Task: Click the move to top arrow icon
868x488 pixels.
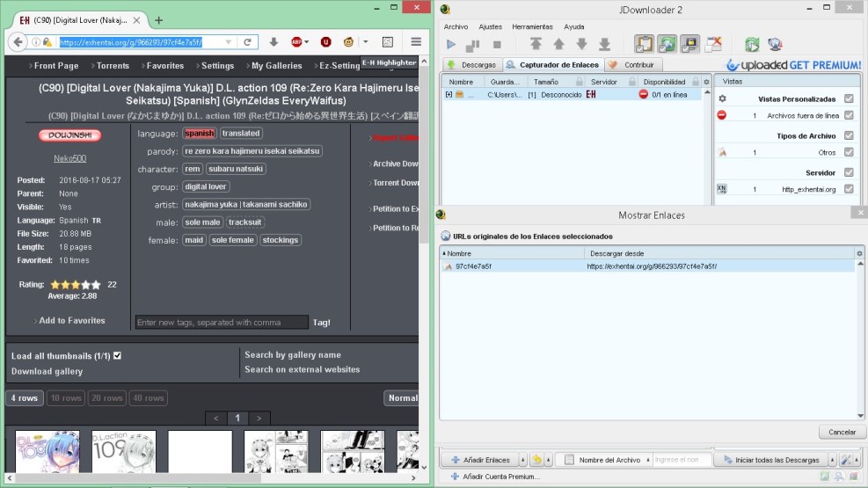Action: click(x=536, y=44)
